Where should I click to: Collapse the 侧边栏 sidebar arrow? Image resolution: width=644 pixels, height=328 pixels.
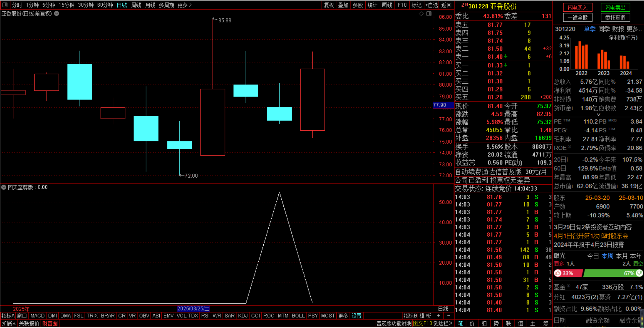tap(443, 323)
